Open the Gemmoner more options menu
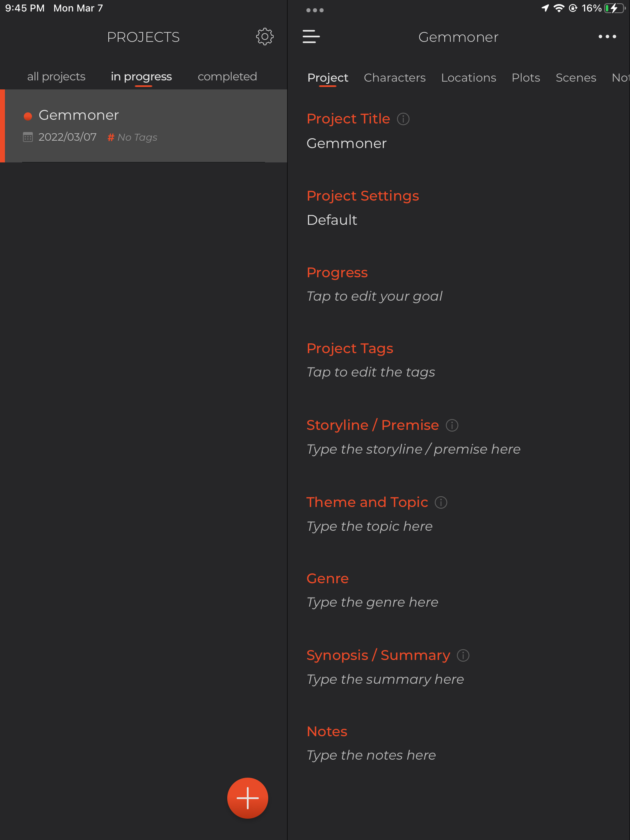The image size is (630, 840). [x=607, y=37]
